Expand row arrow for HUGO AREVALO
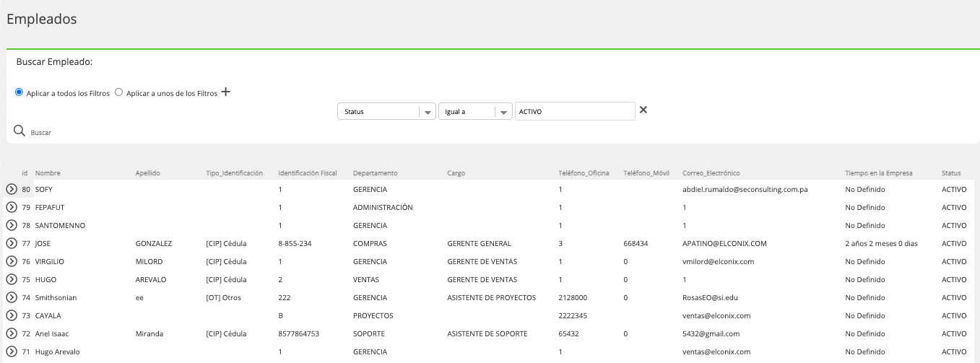The image size is (980, 363). (x=12, y=279)
